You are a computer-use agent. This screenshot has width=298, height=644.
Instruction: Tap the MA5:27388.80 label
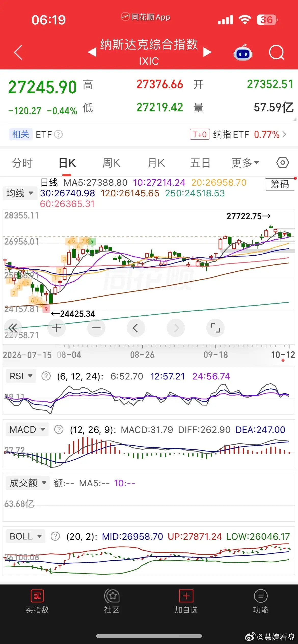click(x=96, y=183)
